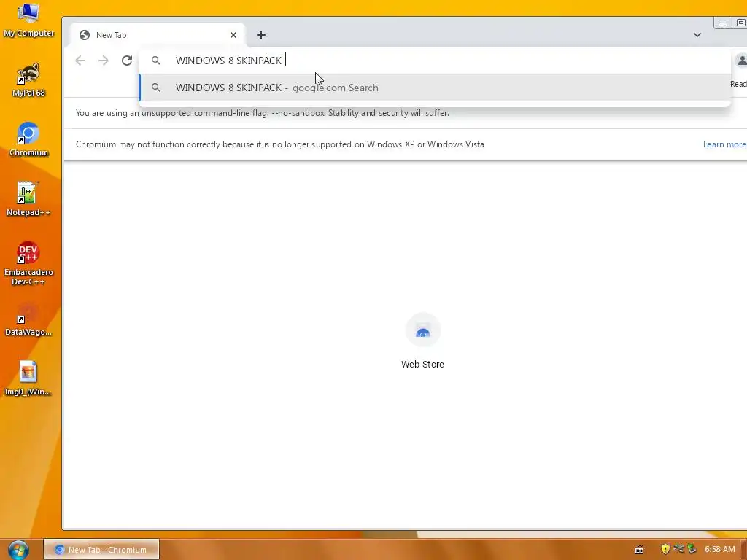This screenshot has height=560, width=747.
Task: Click the Web Store label
Action: pos(422,365)
